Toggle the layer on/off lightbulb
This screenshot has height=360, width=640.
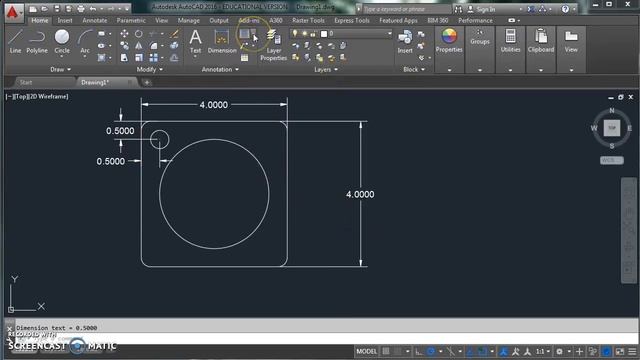coord(295,33)
